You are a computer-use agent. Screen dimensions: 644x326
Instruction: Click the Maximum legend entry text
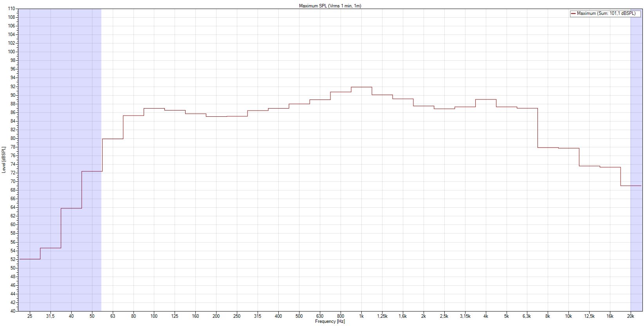(606, 13)
